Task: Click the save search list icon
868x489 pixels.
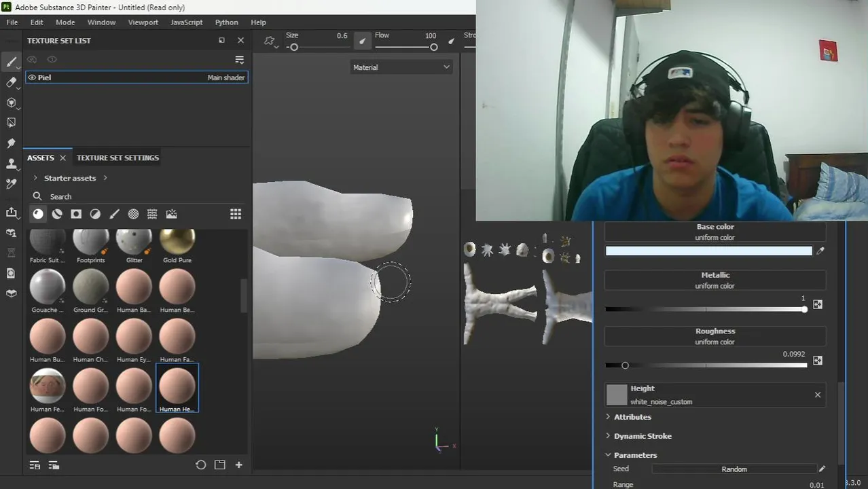Action: [35, 465]
